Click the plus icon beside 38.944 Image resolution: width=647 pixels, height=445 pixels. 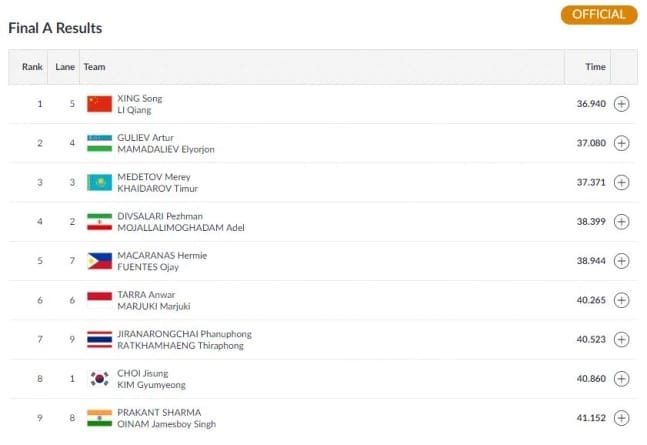click(x=621, y=261)
